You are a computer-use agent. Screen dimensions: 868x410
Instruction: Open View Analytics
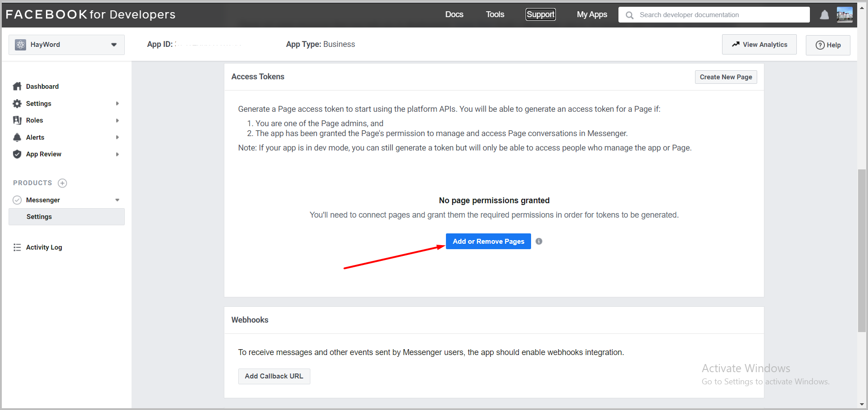tap(759, 45)
